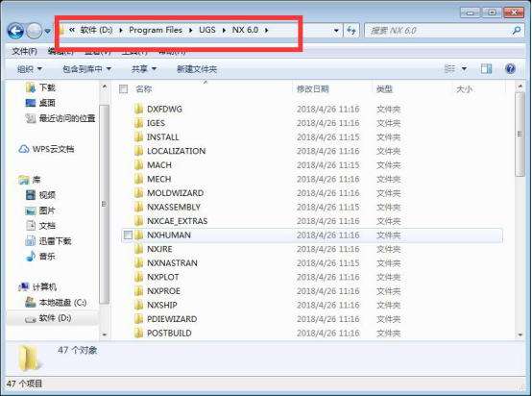Open 最近访问的位置 in navigation pane
The image size is (532, 396).
pyautogui.click(x=60, y=118)
